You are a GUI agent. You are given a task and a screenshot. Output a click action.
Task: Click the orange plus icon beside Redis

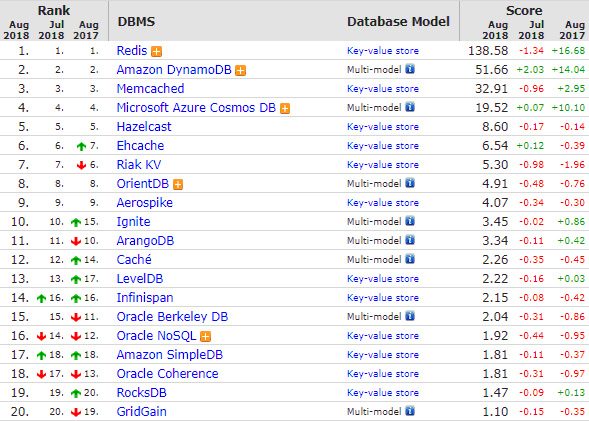(x=157, y=51)
